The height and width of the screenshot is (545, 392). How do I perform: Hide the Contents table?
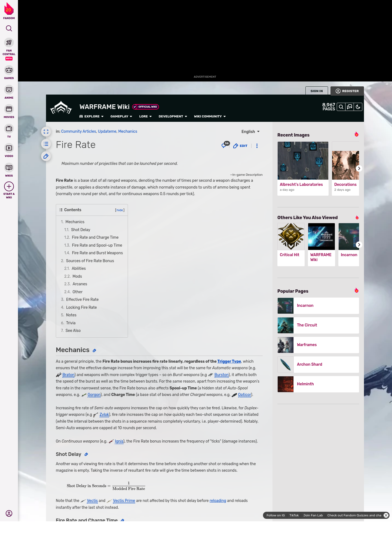tap(120, 210)
